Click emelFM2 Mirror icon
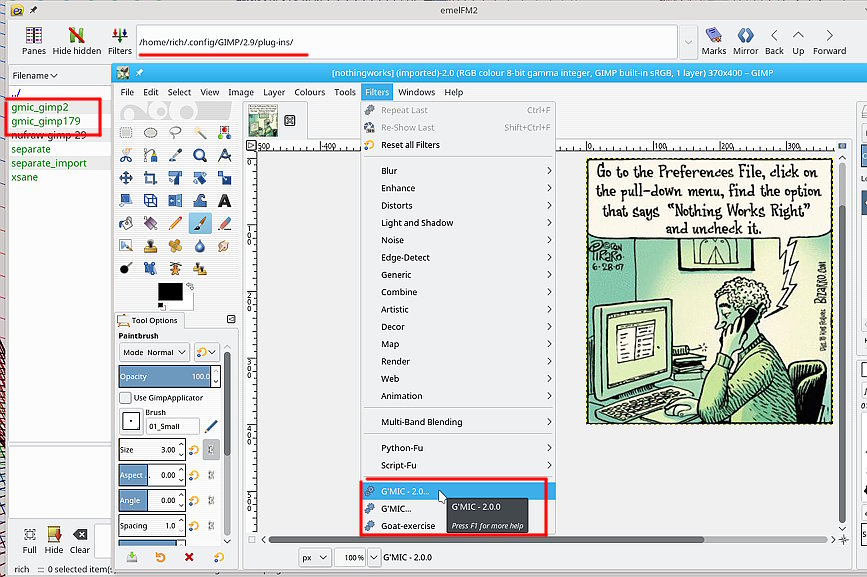 745,41
